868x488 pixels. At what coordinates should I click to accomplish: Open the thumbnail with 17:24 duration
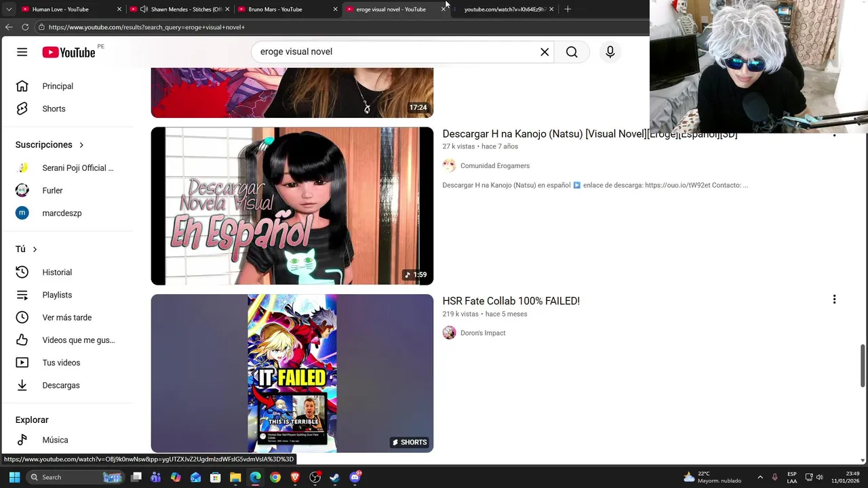point(292,93)
